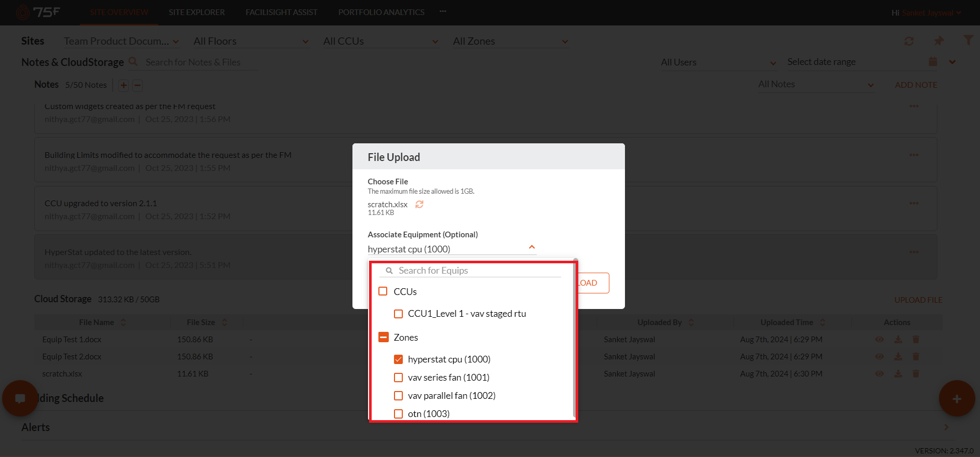
Task: Open the All Floors dropdown
Action: click(251, 41)
